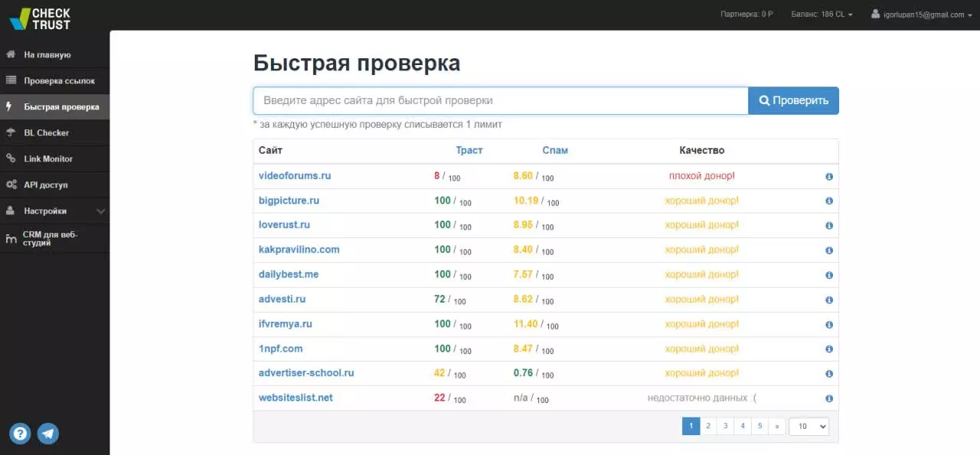The image size is (980, 455).
Task: Click the info icon for advertiser-school.ru
Action: pyautogui.click(x=829, y=374)
